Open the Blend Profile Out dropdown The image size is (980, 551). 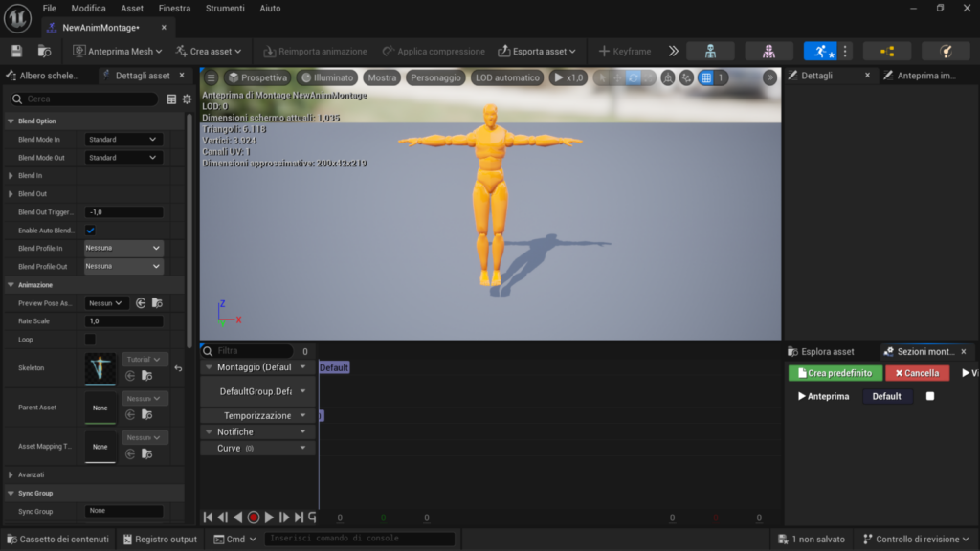[x=123, y=266]
